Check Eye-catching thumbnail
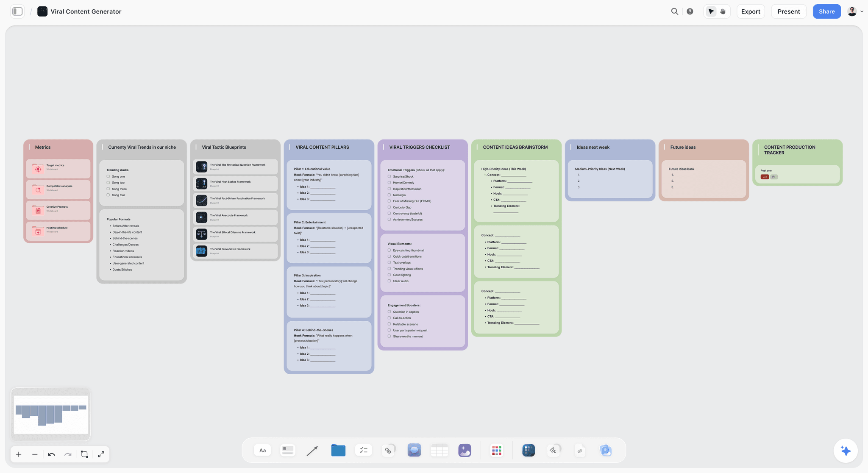Screen dimensions: 868x473 [389, 250]
